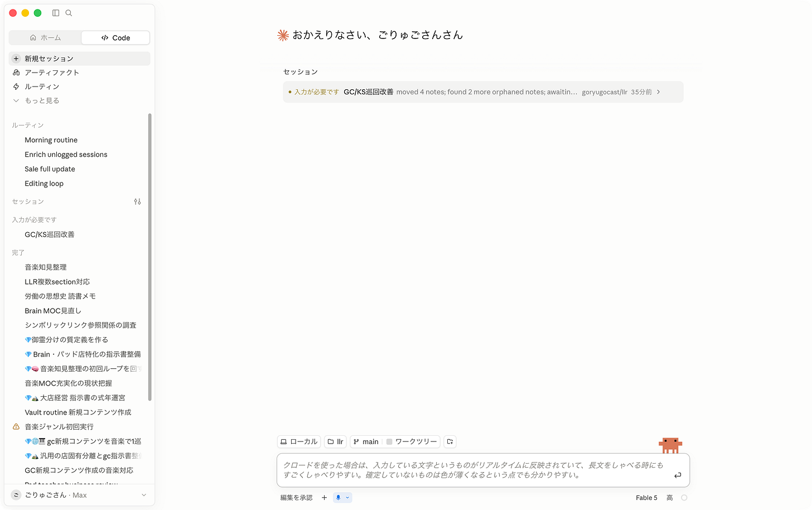Click the add-folder icon in the toolbar
This screenshot has height=510, width=812.
tap(450, 441)
